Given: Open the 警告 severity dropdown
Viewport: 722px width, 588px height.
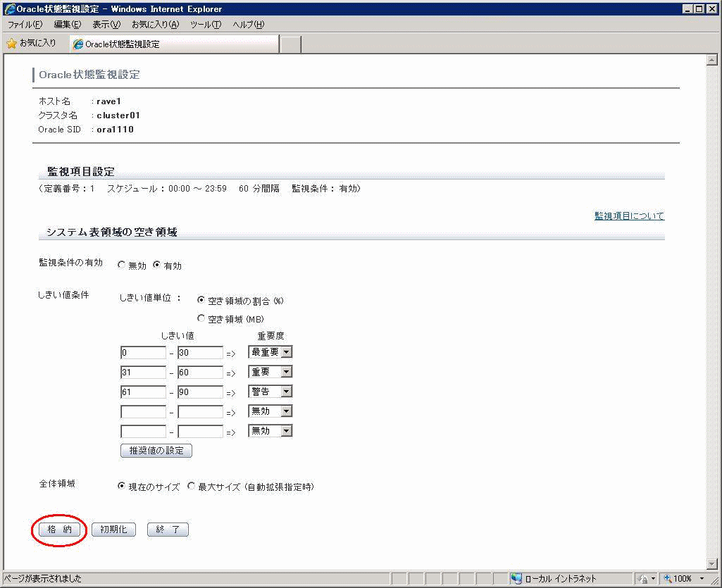Looking at the screenshot, I should pos(270,392).
